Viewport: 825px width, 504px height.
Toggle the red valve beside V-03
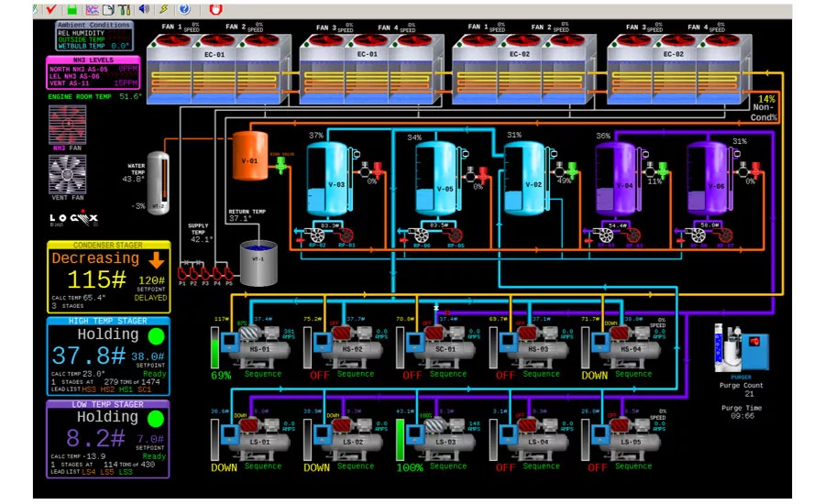[379, 170]
